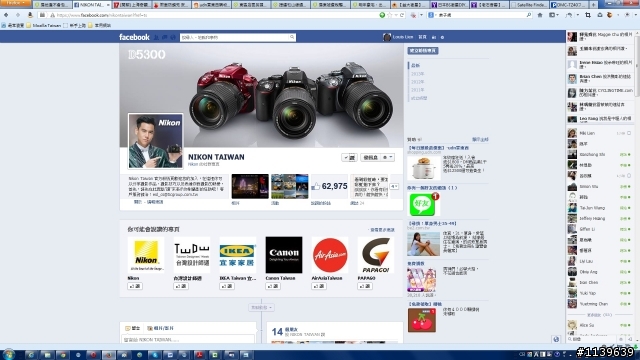Open the PAPAGO suggested page logo
This screenshot has height=360, width=640.
tap(376, 255)
